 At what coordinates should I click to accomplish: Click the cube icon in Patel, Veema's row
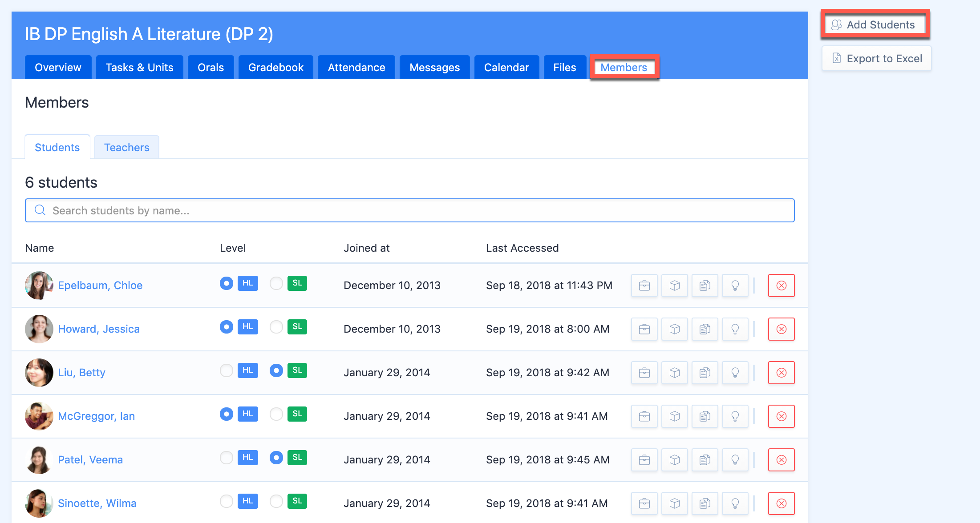click(x=674, y=460)
